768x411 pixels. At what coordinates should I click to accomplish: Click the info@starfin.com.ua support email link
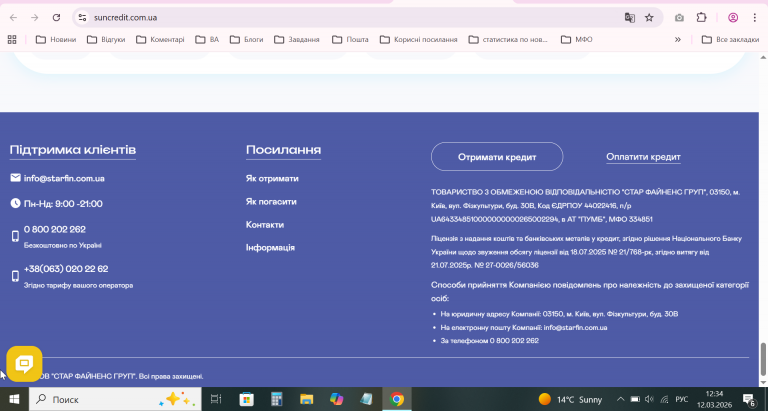(x=64, y=178)
